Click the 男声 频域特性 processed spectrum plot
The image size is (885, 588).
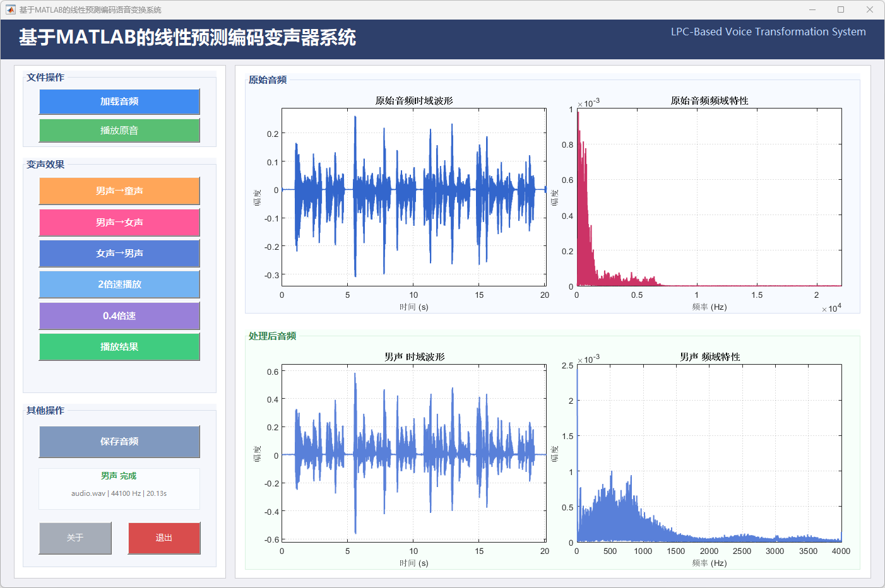[x=709, y=453]
